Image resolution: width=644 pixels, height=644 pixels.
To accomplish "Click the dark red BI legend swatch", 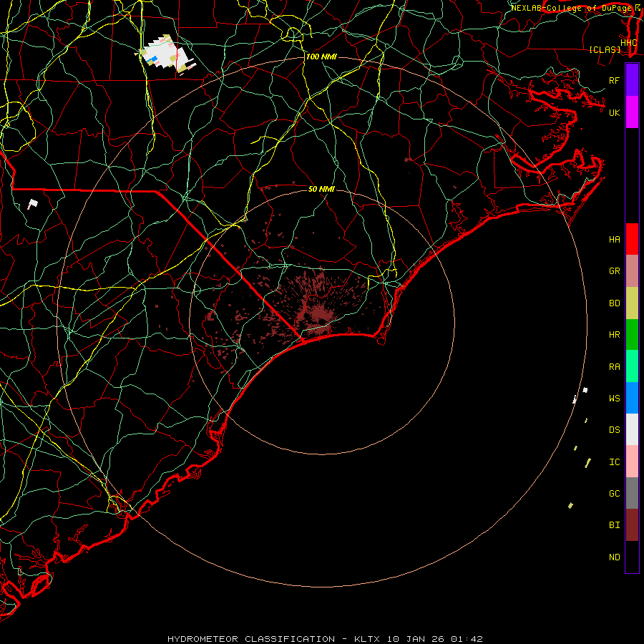I will click(x=632, y=525).
